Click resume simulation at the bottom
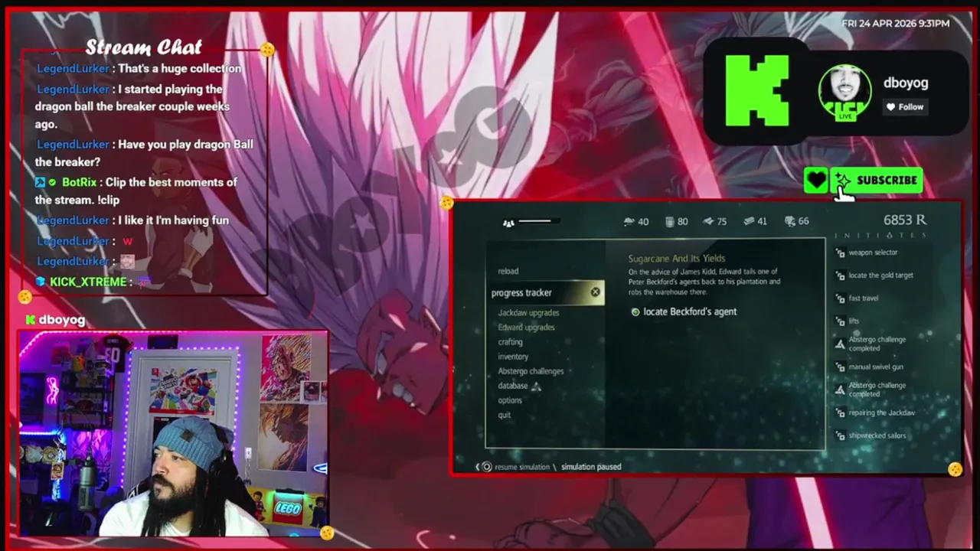 [522, 467]
